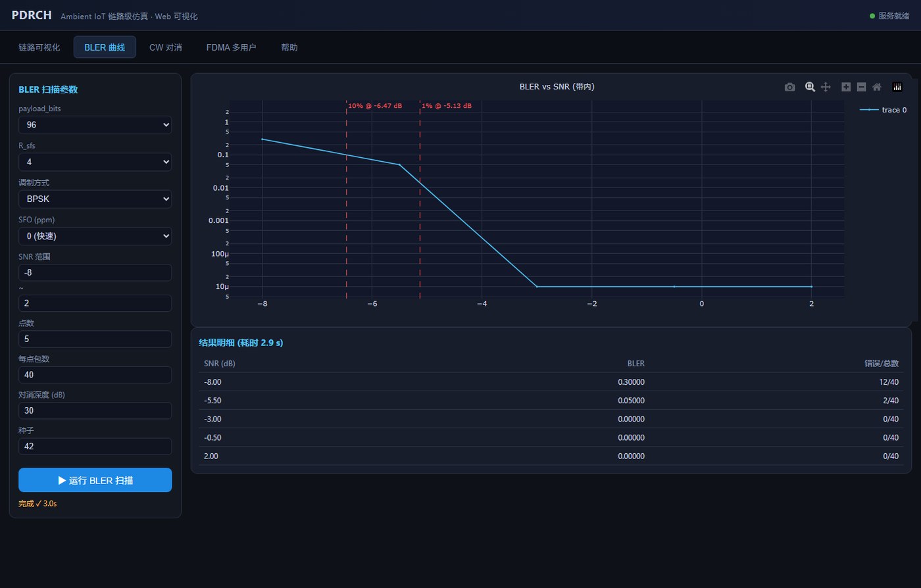The image size is (921, 588).
Task: Switch to the 链路可视化 tab
Action: [39, 47]
